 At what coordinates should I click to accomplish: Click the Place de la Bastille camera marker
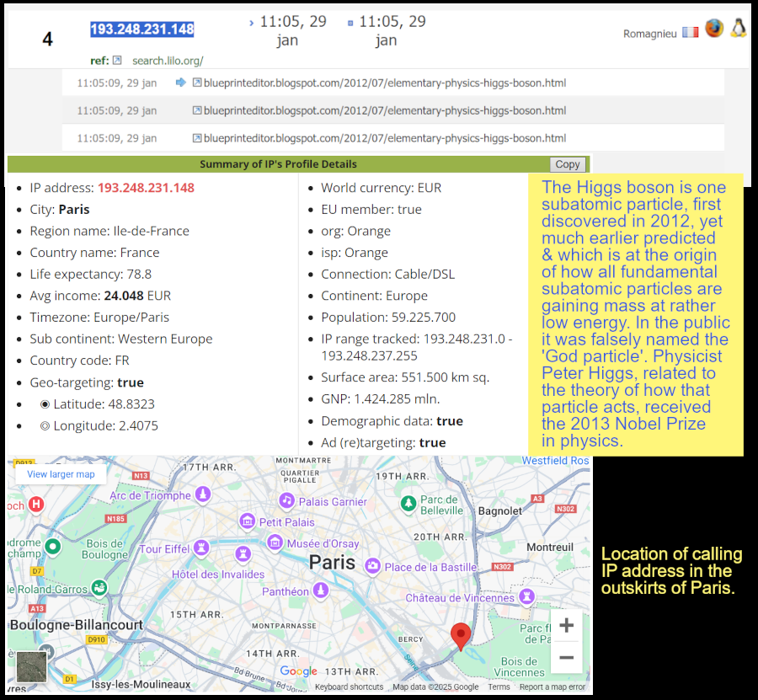372,566
